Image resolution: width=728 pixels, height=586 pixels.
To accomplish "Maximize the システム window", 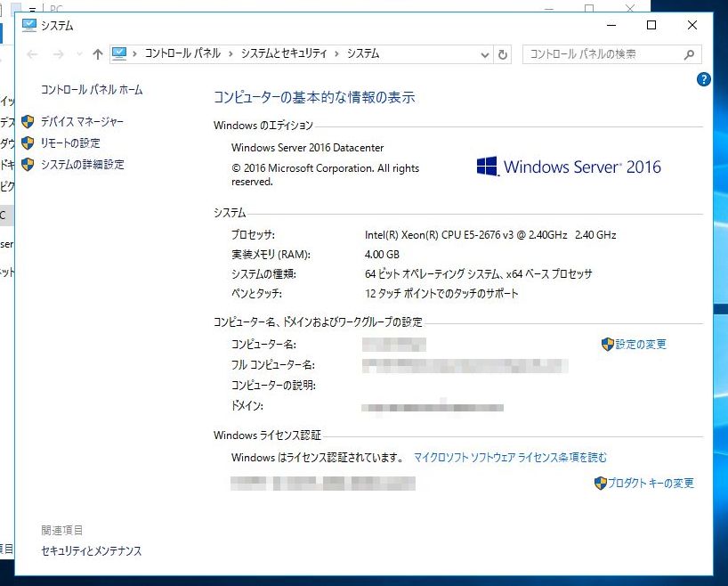I will [651, 25].
